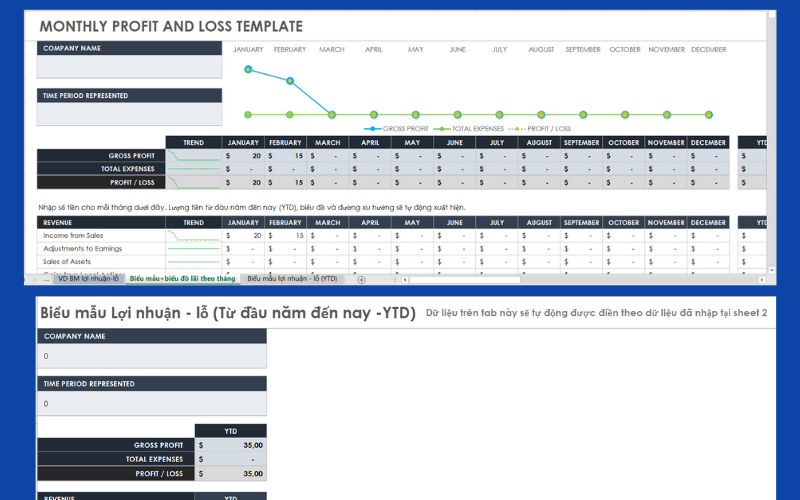
Task: Select February Gross Profit value cell
Action: 286,156
